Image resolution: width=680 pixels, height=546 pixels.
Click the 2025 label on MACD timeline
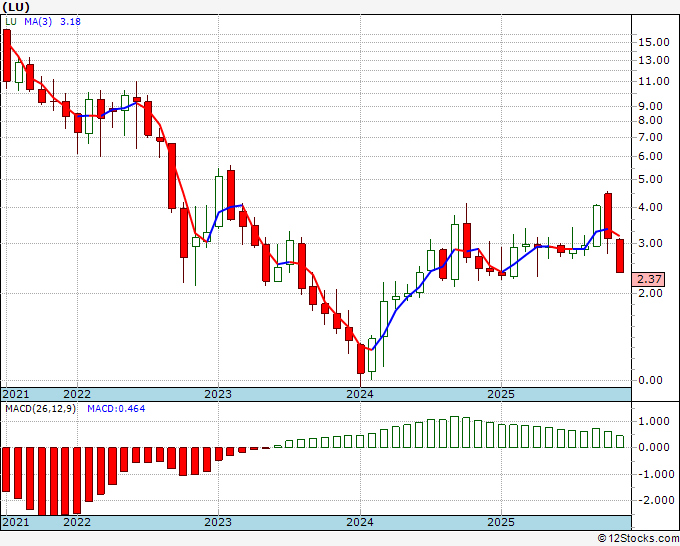pos(501,522)
